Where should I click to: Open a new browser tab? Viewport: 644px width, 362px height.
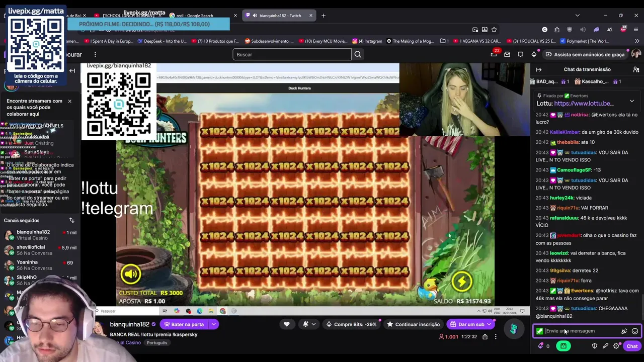tap(324, 16)
